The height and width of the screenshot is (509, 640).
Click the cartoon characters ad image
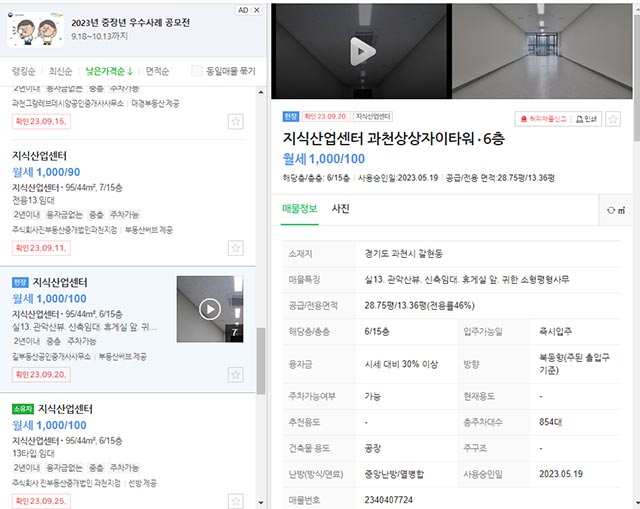[x=36, y=30]
